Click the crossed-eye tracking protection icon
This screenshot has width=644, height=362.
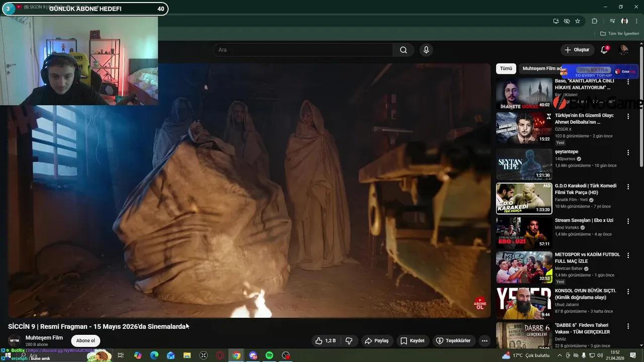[567, 21]
